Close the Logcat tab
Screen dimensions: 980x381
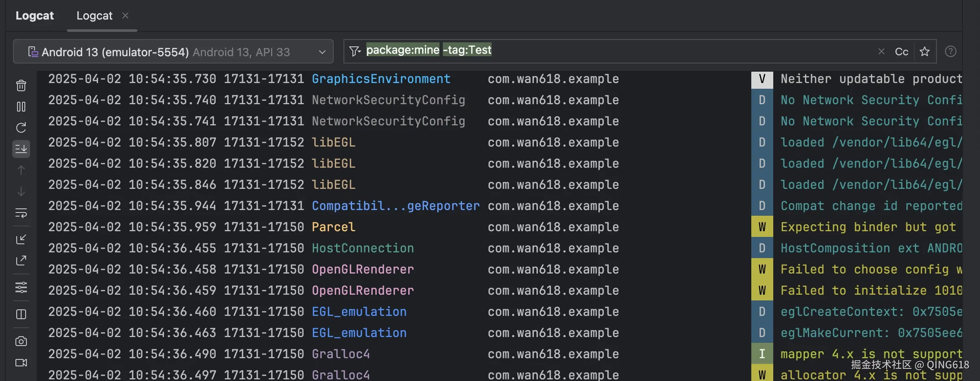(x=125, y=15)
